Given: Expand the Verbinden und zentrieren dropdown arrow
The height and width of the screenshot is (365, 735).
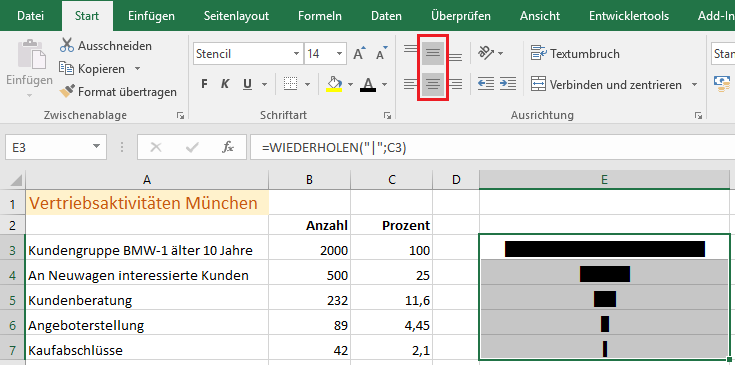Looking at the screenshot, I should tap(694, 85).
